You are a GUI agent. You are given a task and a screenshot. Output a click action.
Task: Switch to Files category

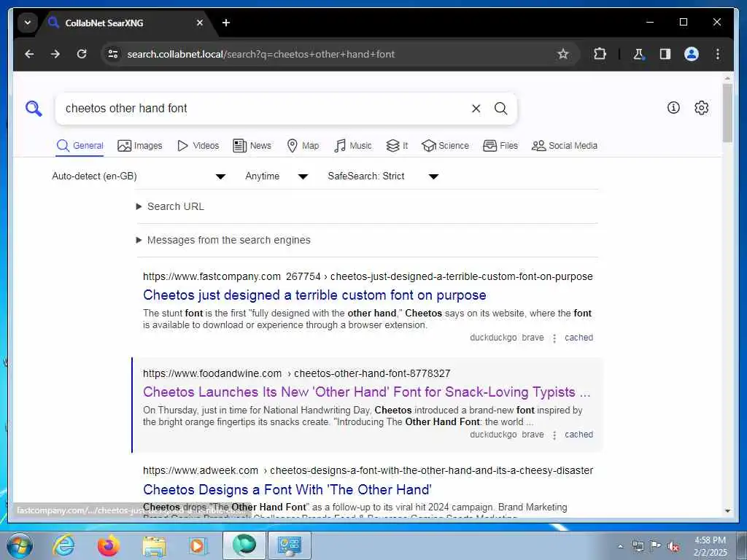tap(500, 146)
